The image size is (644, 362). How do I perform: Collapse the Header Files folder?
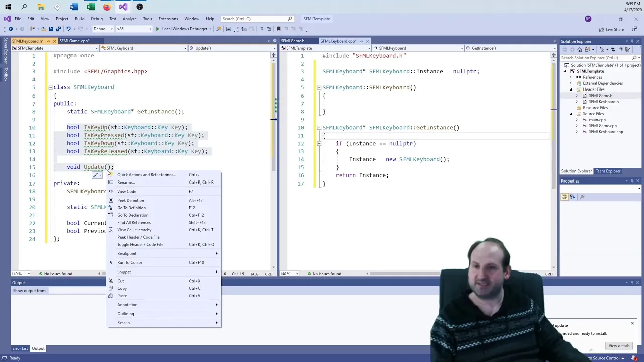(571, 89)
